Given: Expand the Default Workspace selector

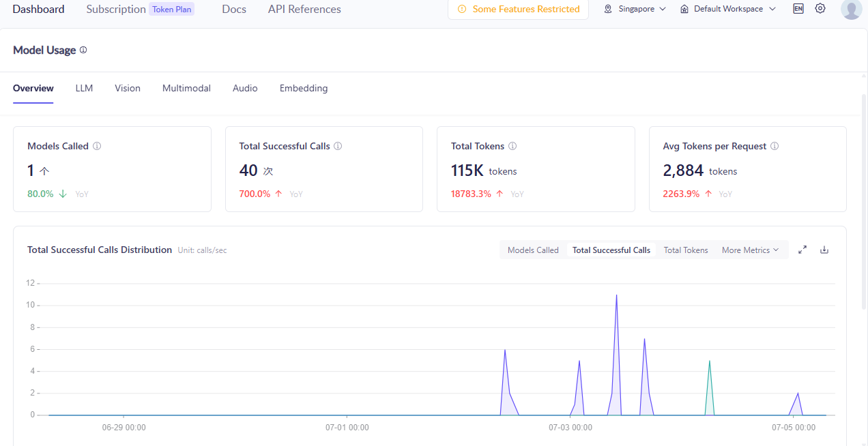Looking at the screenshot, I should [x=728, y=9].
